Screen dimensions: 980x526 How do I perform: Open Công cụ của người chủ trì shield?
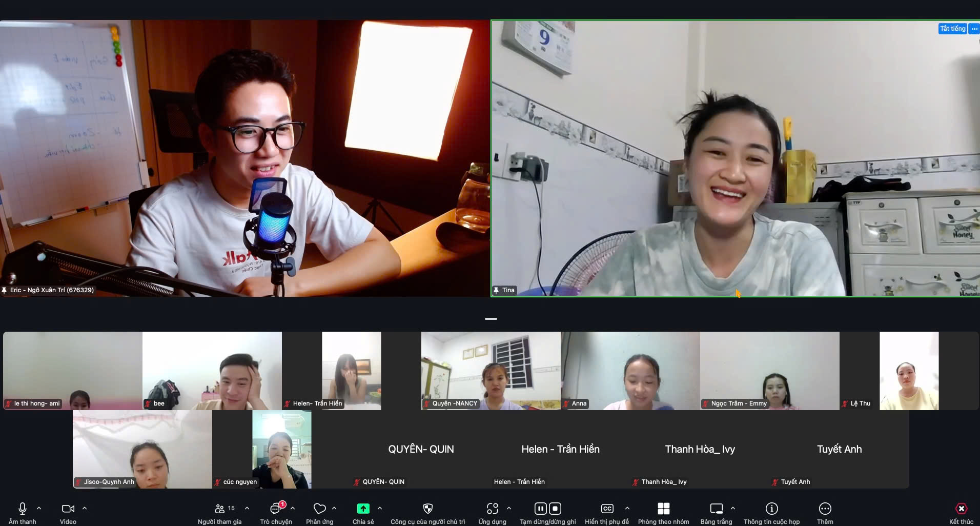tap(427, 509)
